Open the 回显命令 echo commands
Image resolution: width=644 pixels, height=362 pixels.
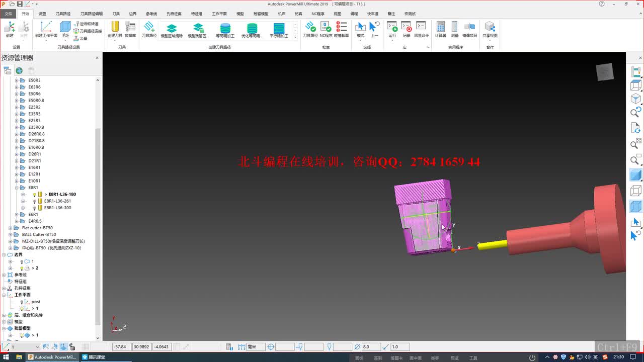[x=421, y=29]
